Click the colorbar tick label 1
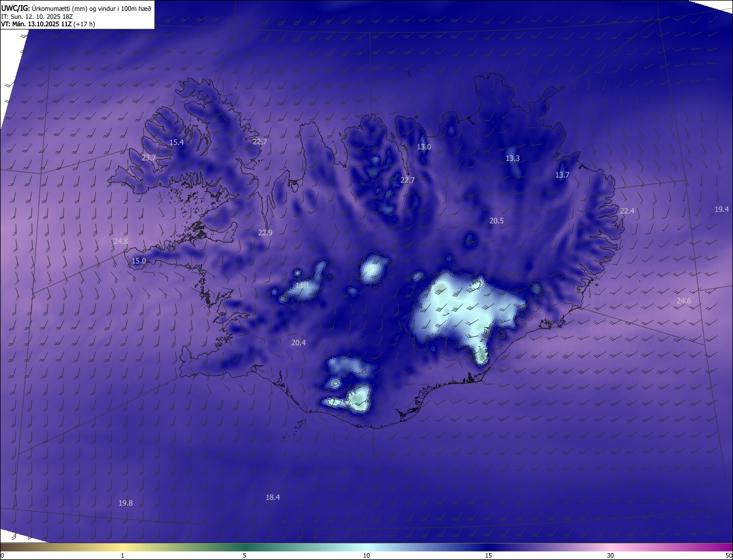 point(123,555)
